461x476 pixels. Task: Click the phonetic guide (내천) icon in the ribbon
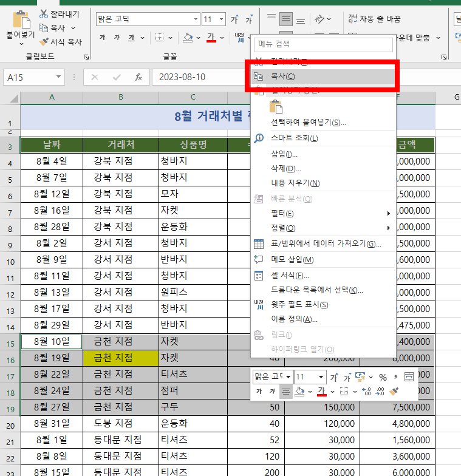(239, 38)
